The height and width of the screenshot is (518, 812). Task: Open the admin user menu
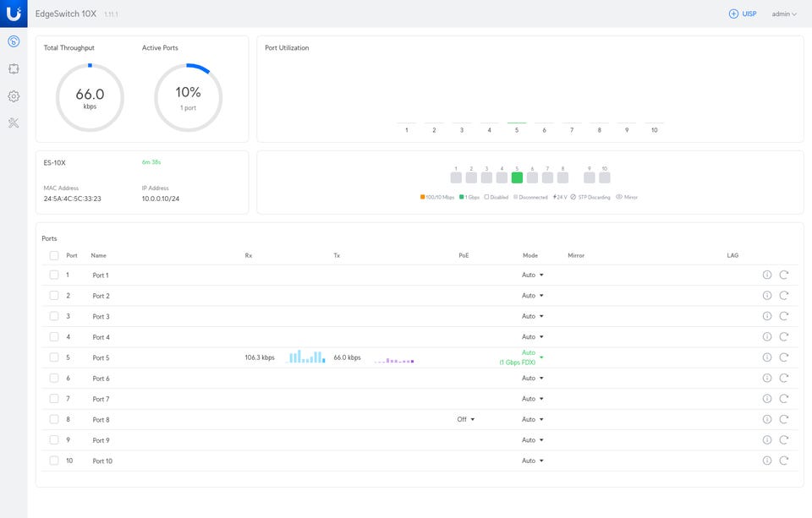click(x=784, y=14)
